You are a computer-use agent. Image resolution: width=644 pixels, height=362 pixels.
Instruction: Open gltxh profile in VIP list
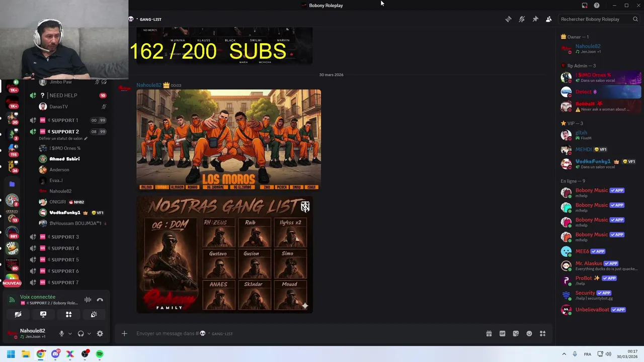[600, 135]
